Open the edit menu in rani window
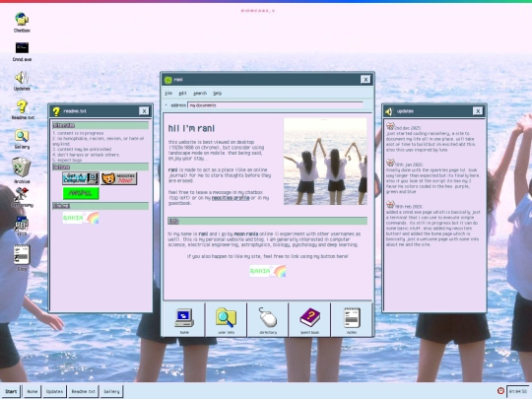Screen dimensions: 532x399 coord(182,94)
